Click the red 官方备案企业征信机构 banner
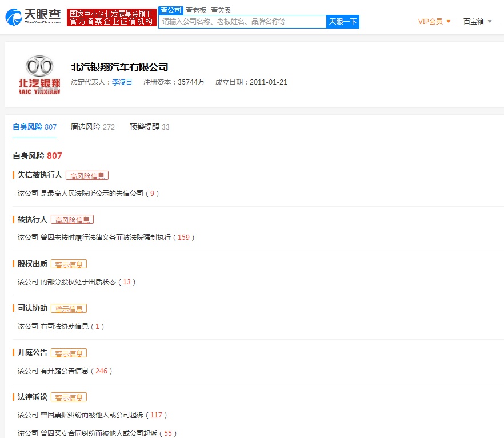 [111, 17]
